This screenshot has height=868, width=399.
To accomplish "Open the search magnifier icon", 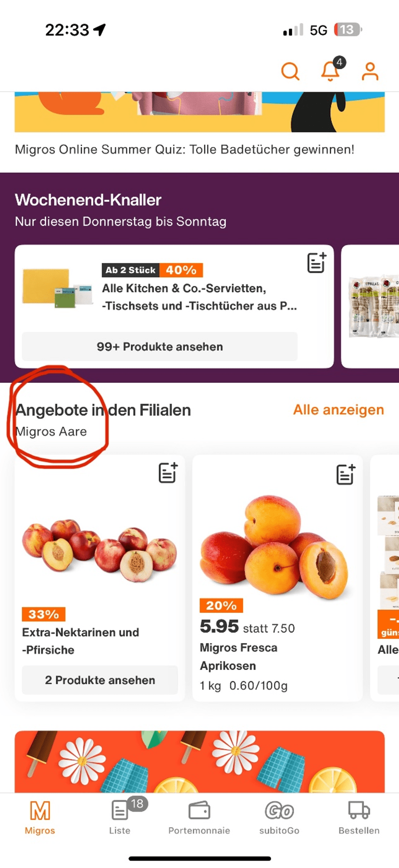I will click(290, 71).
